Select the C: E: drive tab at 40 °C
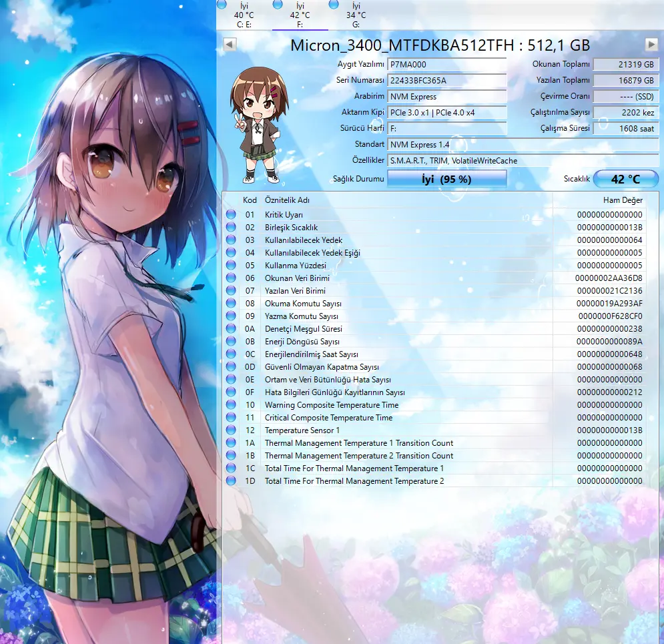The image size is (664, 644). [x=244, y=15]
